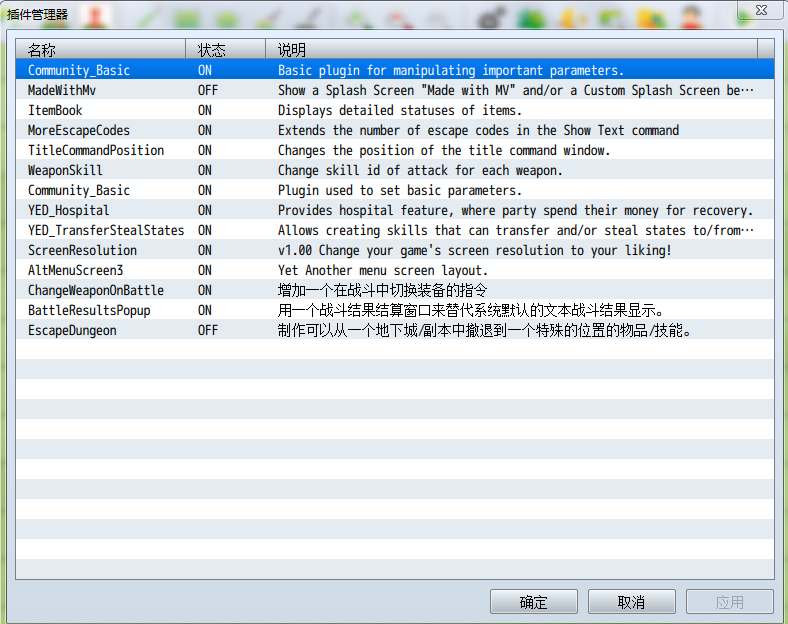This screenshot has width=788, height=624.
Task: Select the MadeWithMv plugin row
Action: (x=395, y=90)
